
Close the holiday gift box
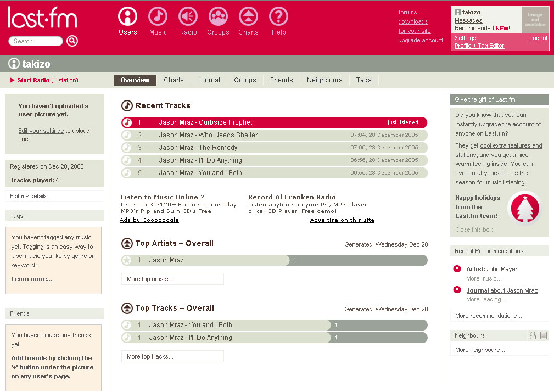pos(474,229)
